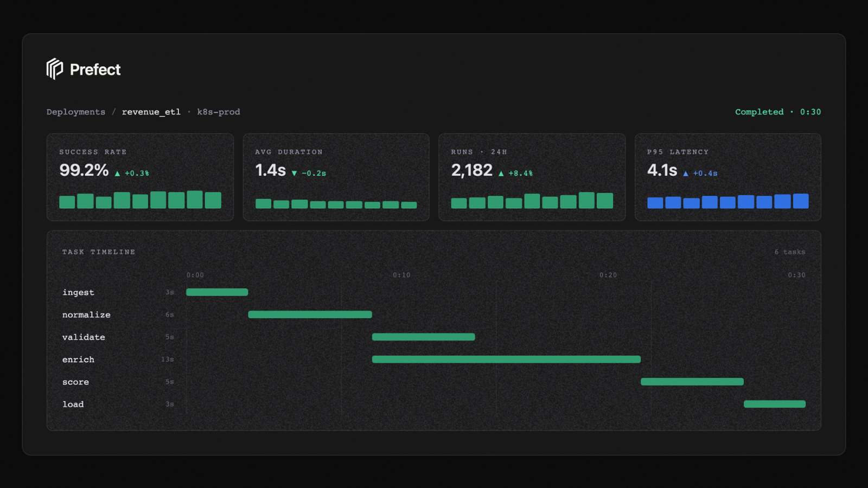868x488 pixels.
Task: Select the 2,182 runs value
Action: coord(472,170)
